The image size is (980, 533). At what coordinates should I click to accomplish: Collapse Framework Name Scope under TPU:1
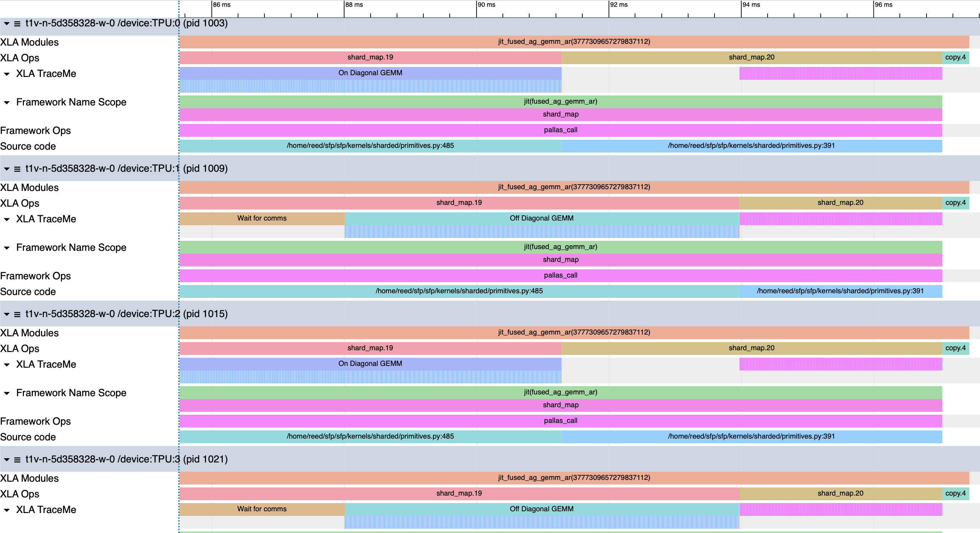(x=7, y=248)
